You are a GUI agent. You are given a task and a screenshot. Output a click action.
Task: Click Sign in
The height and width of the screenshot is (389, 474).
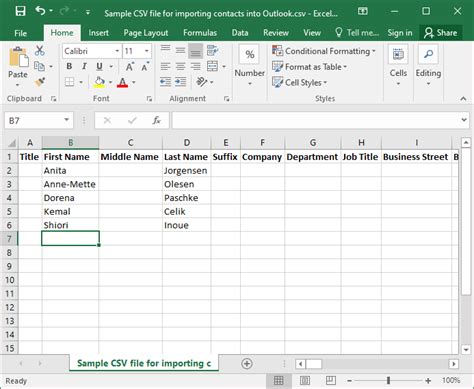(x=400, y=33)
